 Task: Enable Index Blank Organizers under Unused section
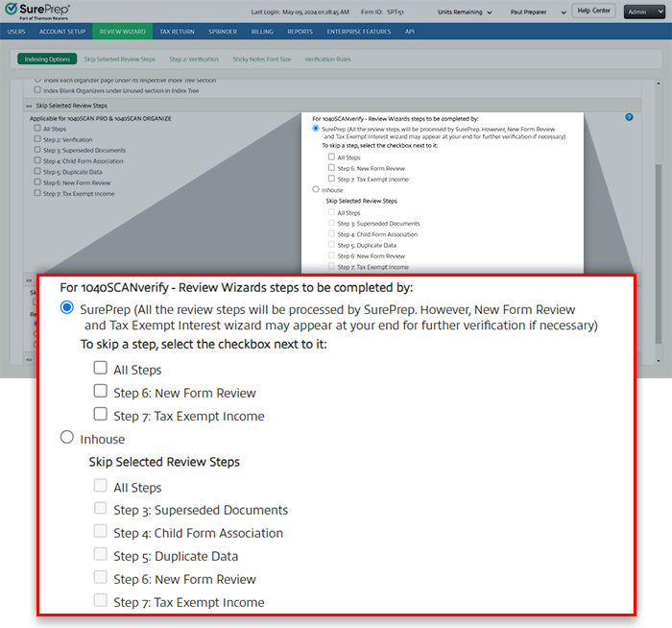(x=36, y=90)
